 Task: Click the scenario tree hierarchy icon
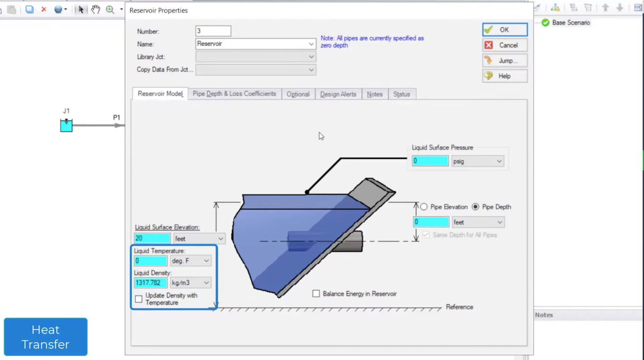(555, 8)
